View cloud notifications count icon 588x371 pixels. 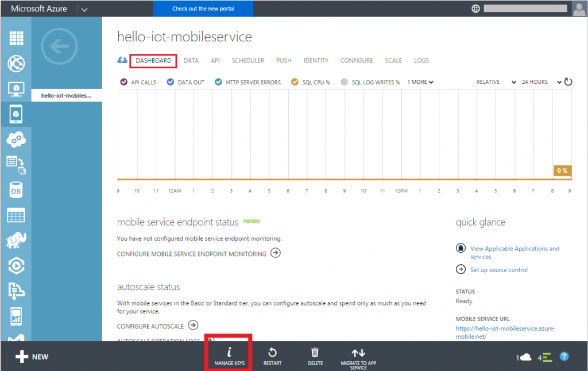(x=524, y=357)
